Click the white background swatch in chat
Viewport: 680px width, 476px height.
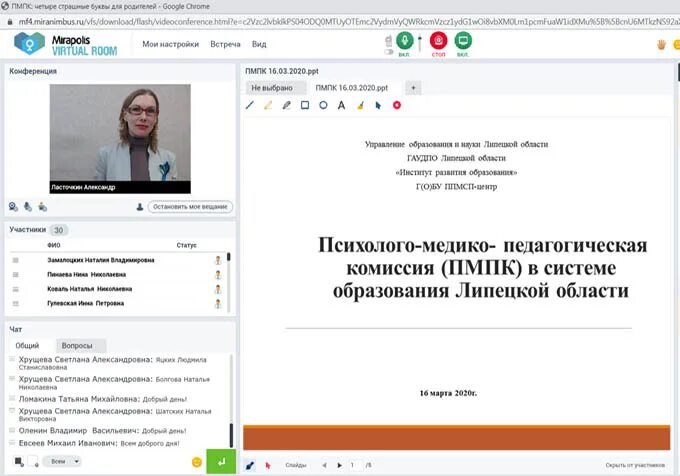33,461
